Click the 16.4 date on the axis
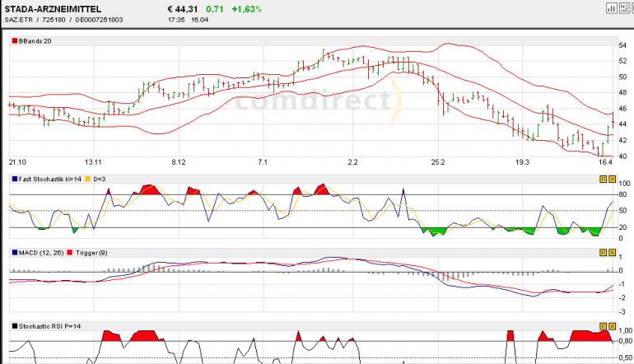Screen dimensions: 634x364 click(605, 162)
